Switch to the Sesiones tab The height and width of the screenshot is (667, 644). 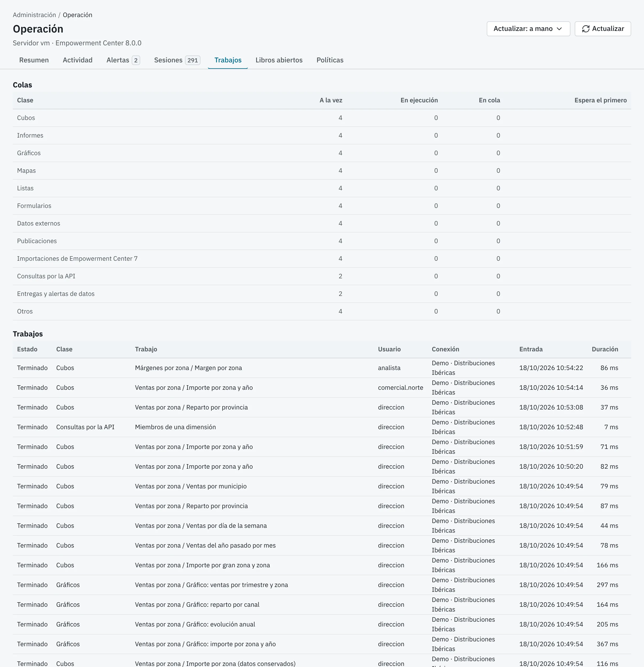(x=177, y=60)
